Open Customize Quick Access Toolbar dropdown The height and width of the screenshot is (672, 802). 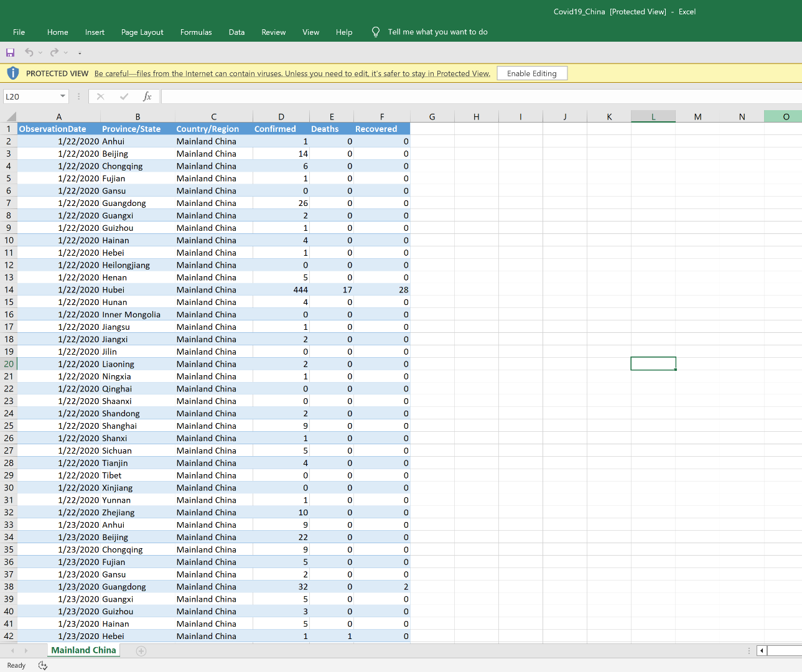click(80, 54)
